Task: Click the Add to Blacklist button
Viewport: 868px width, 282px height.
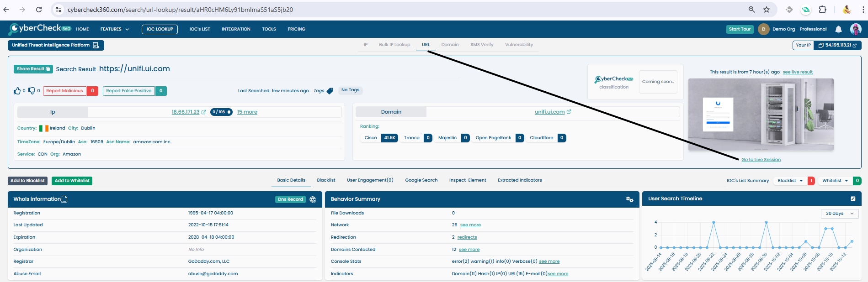Action: pos(27,181)
